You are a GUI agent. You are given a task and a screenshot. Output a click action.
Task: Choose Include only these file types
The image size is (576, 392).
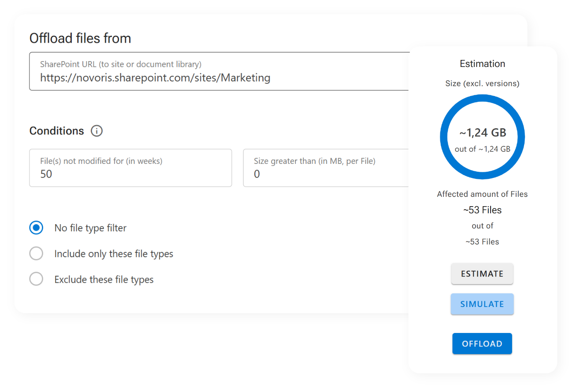(x=36, y=253)
